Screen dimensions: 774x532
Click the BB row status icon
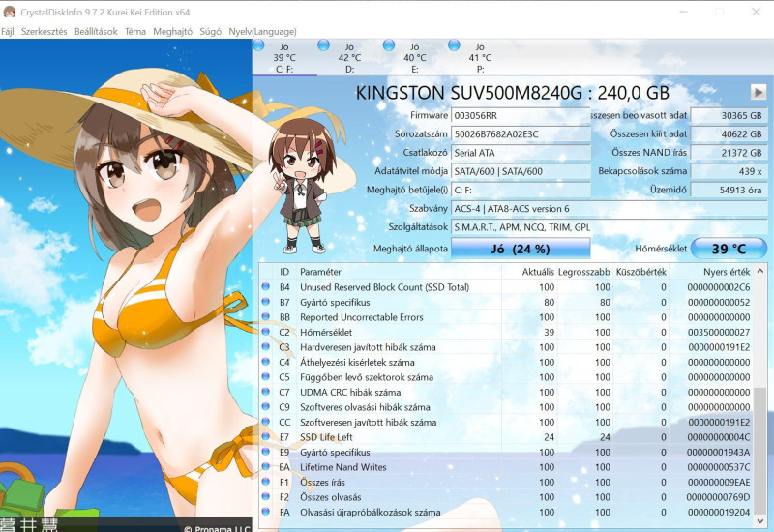[x=265, y=316]
